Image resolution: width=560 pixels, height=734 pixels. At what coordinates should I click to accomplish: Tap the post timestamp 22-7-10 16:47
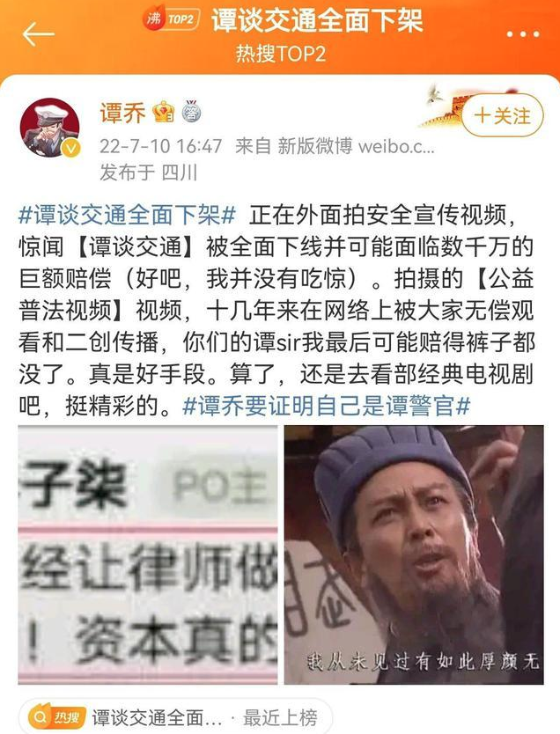coord(160,146)
